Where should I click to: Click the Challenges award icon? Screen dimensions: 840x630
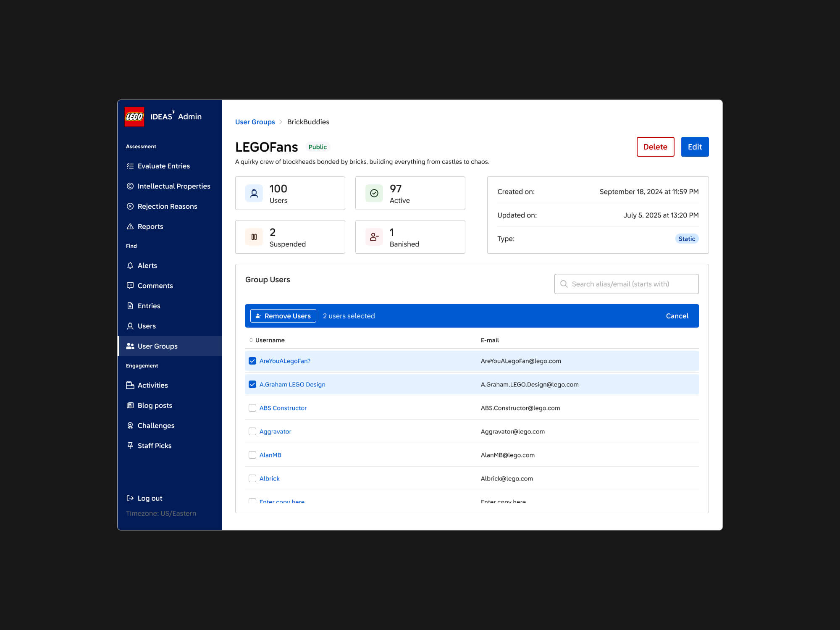point(130,425)
